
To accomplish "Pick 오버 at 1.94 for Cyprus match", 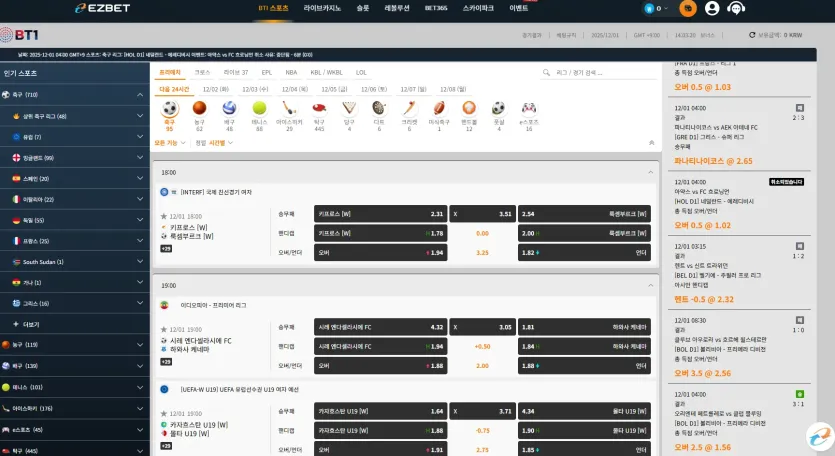I will click(380, 253).
